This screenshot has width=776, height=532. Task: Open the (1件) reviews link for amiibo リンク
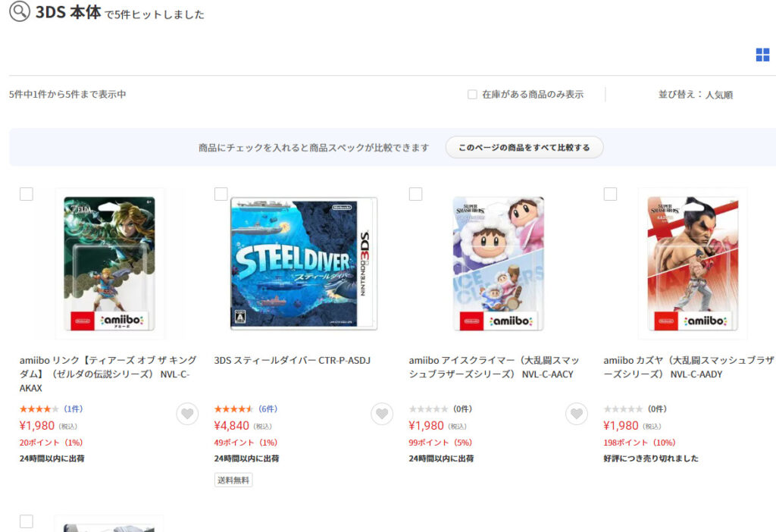tap(74, 409)
